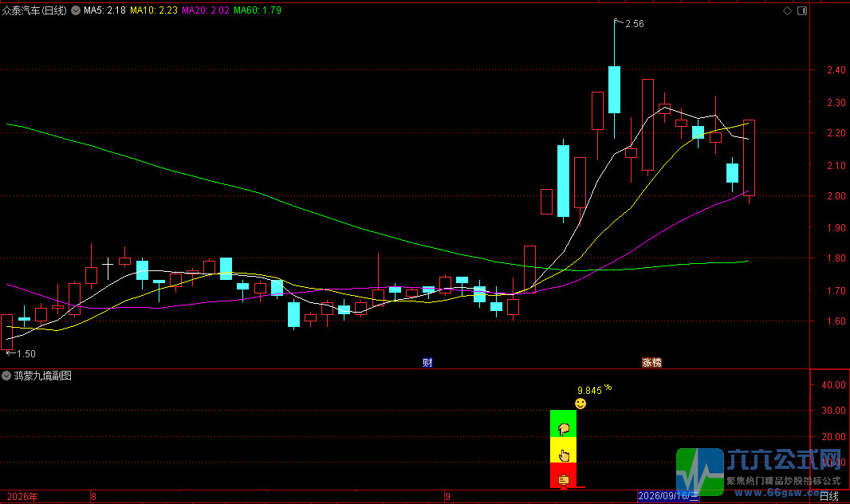850x504 pixels.
Task: Click the smiley face signal icon
Action: 580,404
